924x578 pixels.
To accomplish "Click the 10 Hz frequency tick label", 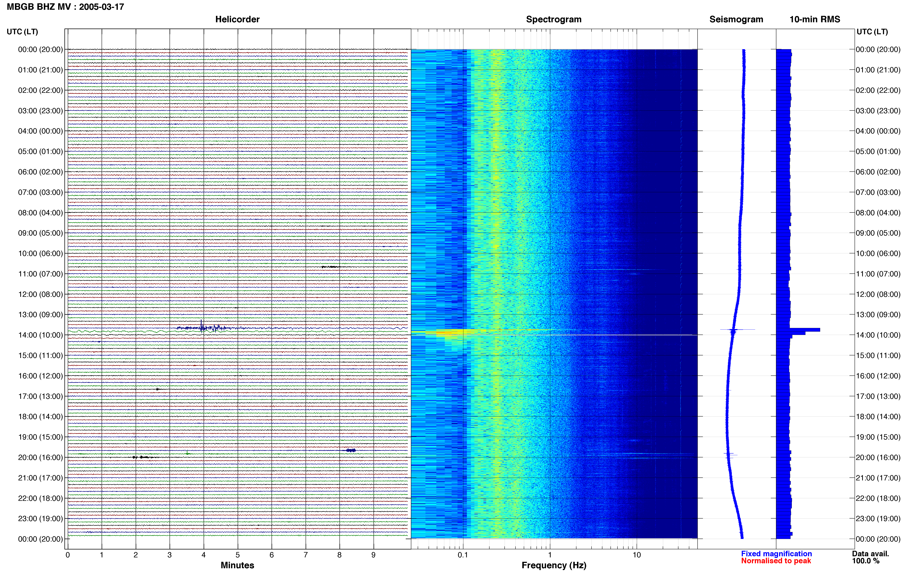I will pyautogui.click(x=637, y=555).
